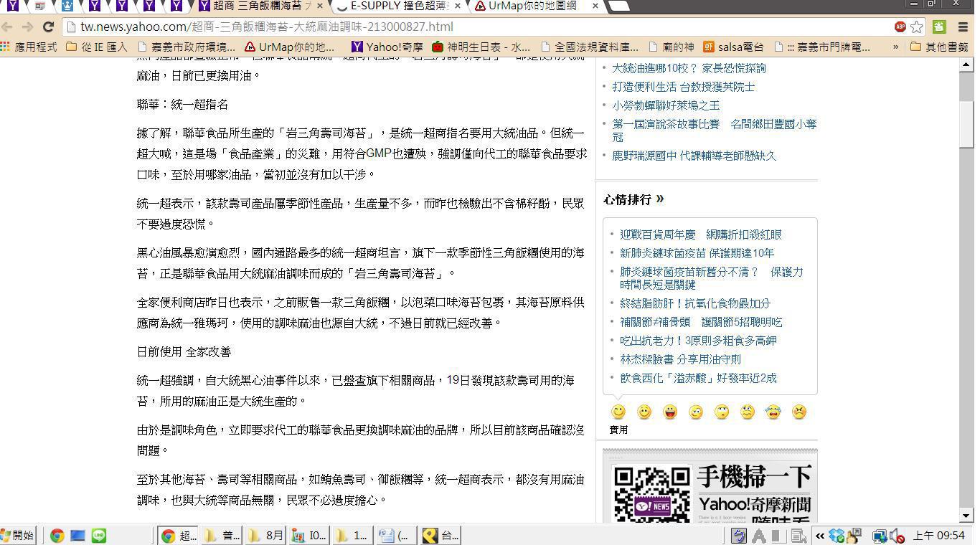This screenshot has height=545, width=980.
Task: Open link 迎戰百貨周年慶 網購折扣殺紅眼
Action: tap(701, 234)
